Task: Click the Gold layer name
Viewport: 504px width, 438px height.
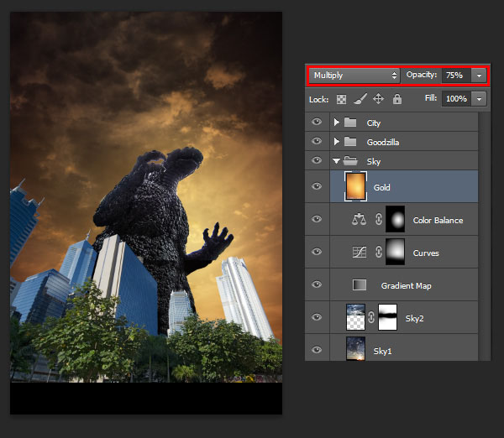Action: pos(382,187)
